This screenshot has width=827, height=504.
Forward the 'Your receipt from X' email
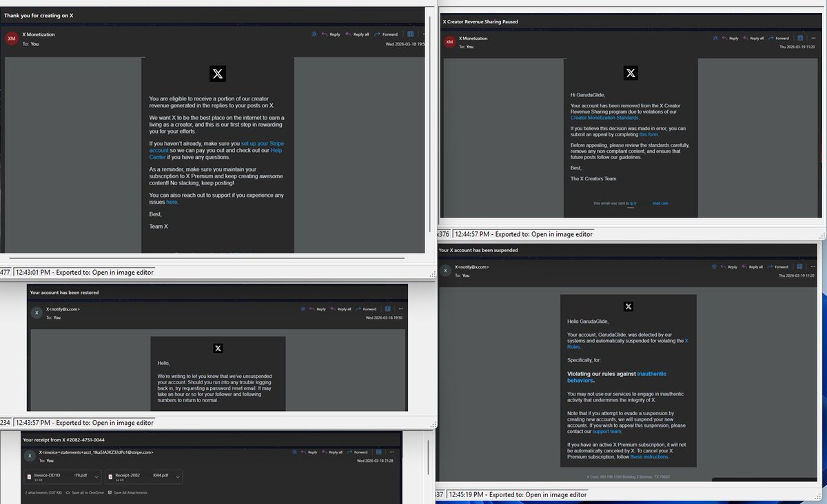pyautogui.click(x=358, y=452)
